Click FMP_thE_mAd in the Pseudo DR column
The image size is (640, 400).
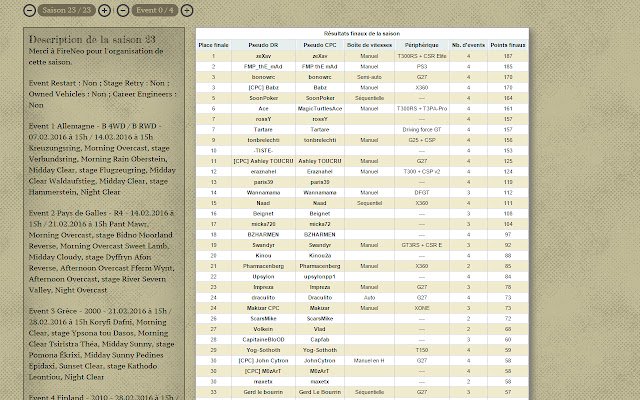tap(263, 67)
